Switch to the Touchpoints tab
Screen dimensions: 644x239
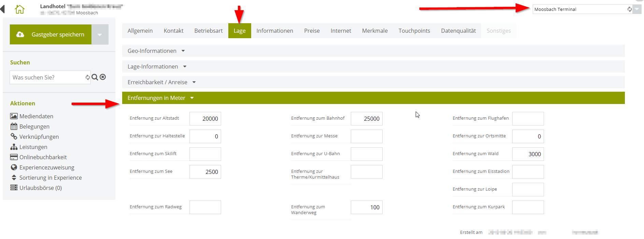tap(414, 31)
